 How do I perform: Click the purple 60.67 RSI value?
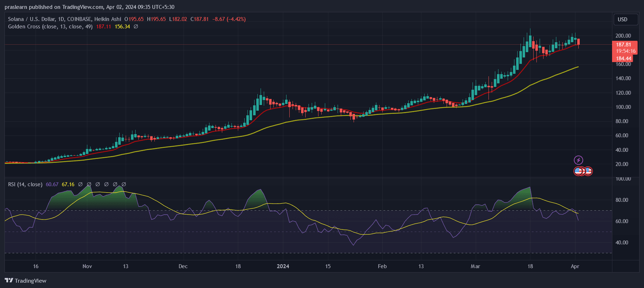(52, 184)
